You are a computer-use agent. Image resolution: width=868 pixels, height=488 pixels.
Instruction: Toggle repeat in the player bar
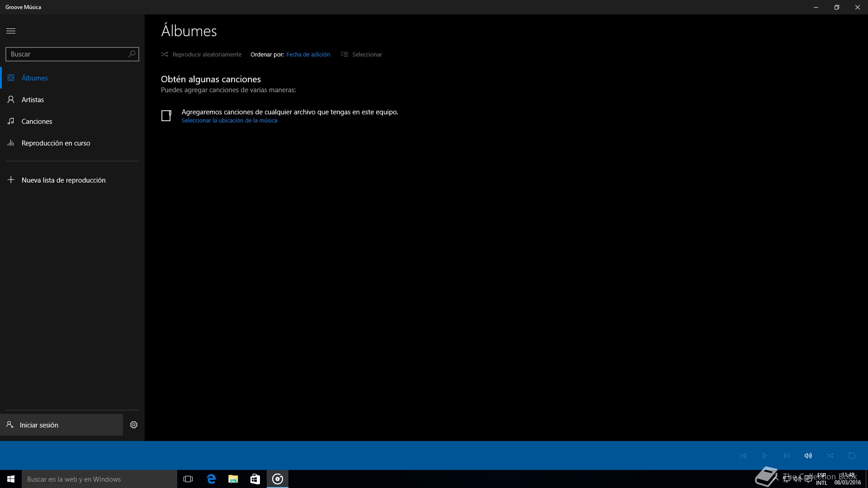click(x=852, y=455)
